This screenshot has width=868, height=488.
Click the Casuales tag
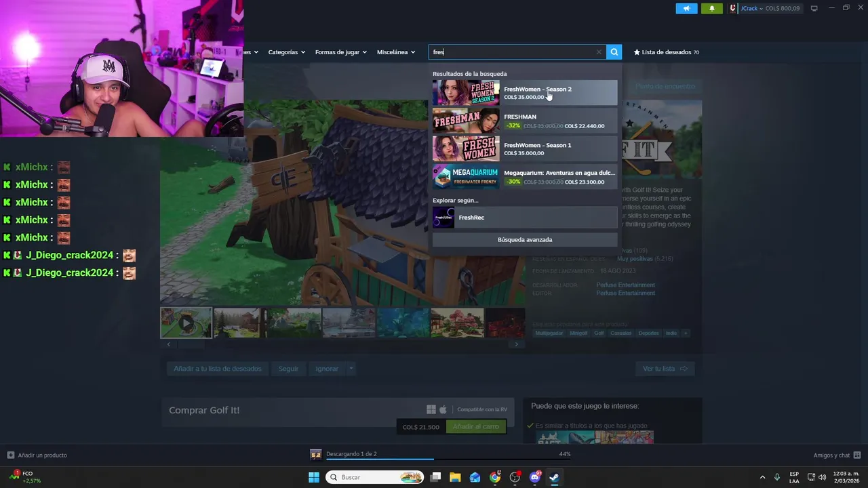pos(621,333)
